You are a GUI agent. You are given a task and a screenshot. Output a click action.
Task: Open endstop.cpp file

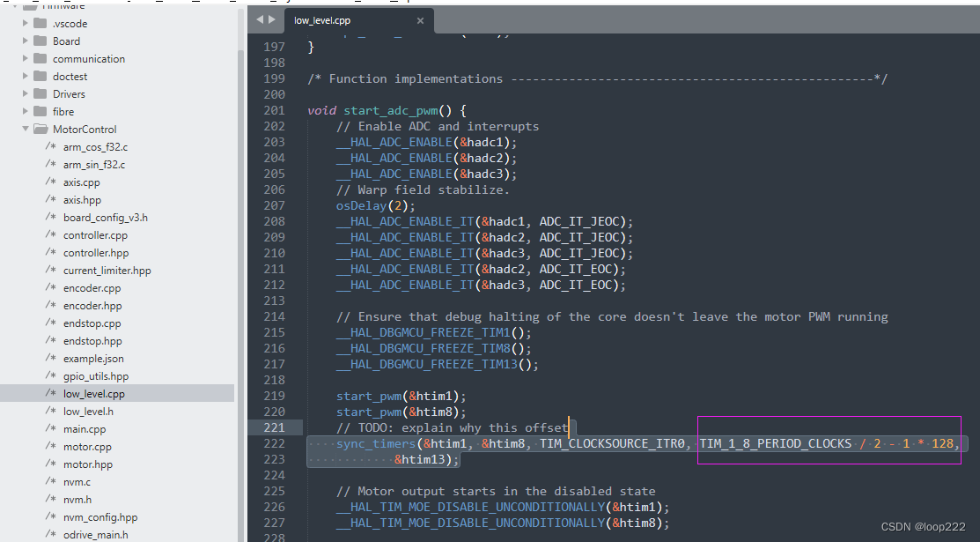point(92,323)
